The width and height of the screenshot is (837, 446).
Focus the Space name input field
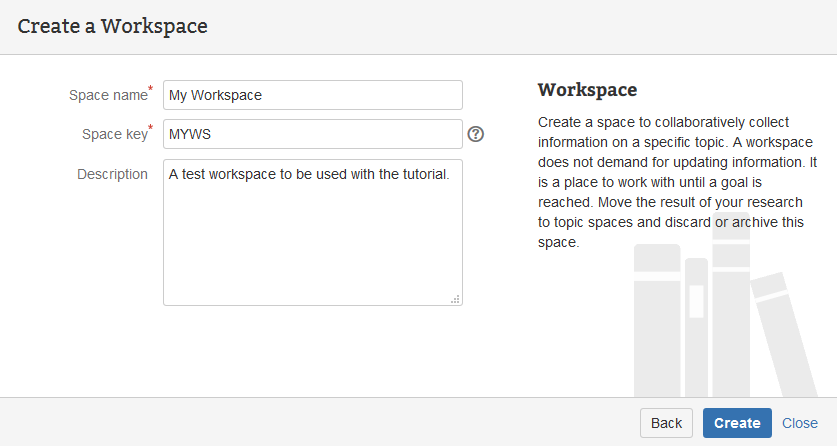point(312,95)
